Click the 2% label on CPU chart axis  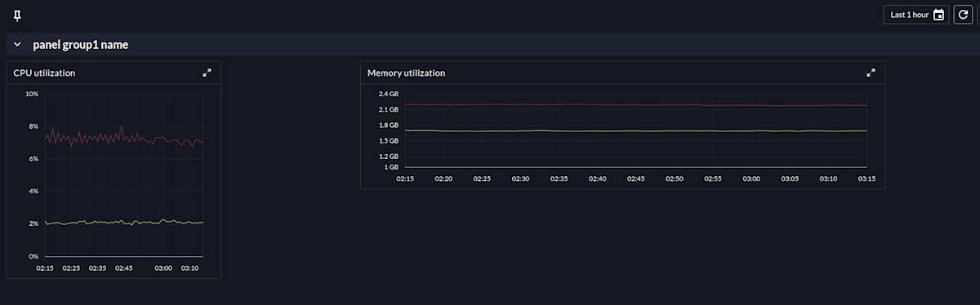coord(33,223)
